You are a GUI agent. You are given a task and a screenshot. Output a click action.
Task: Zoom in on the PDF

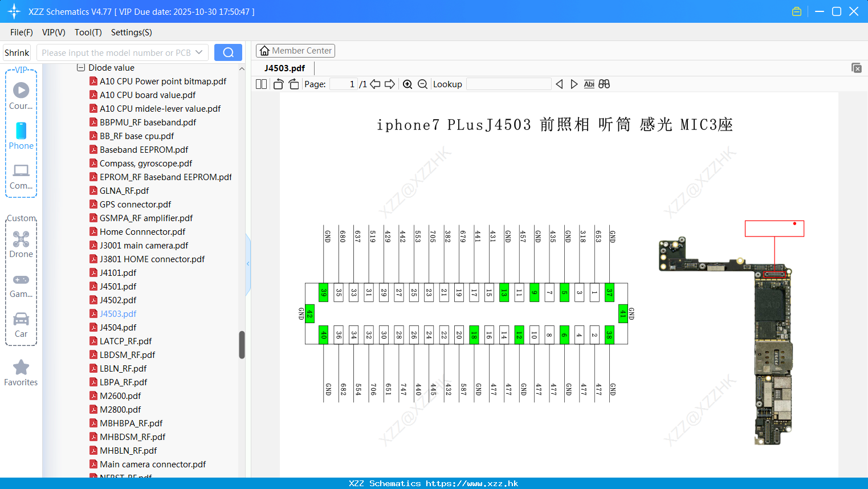[x=407, y=84]
